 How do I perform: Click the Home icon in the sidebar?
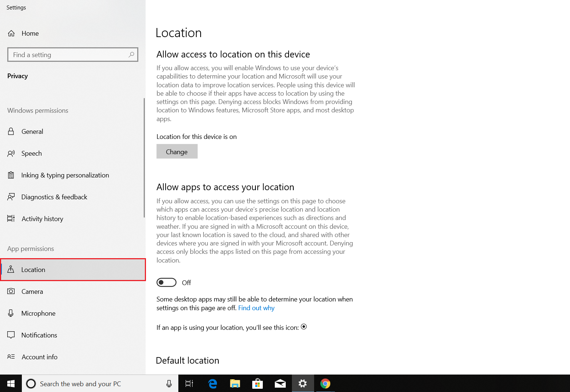(x=11, y=33)
